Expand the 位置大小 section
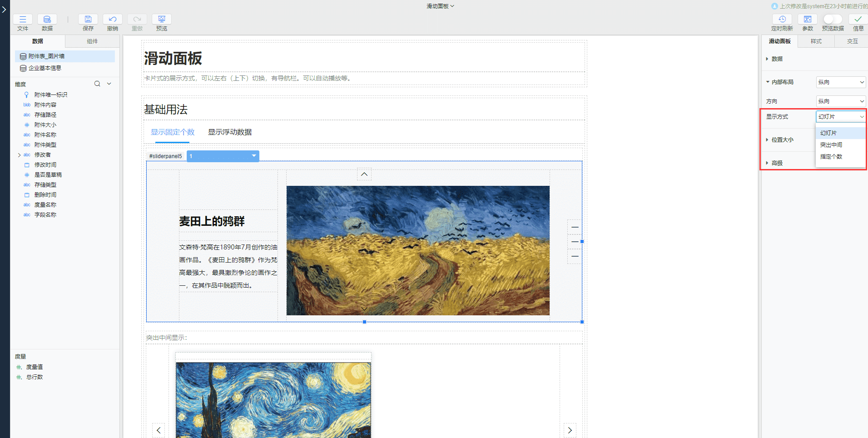 click(x=781, y=140)
